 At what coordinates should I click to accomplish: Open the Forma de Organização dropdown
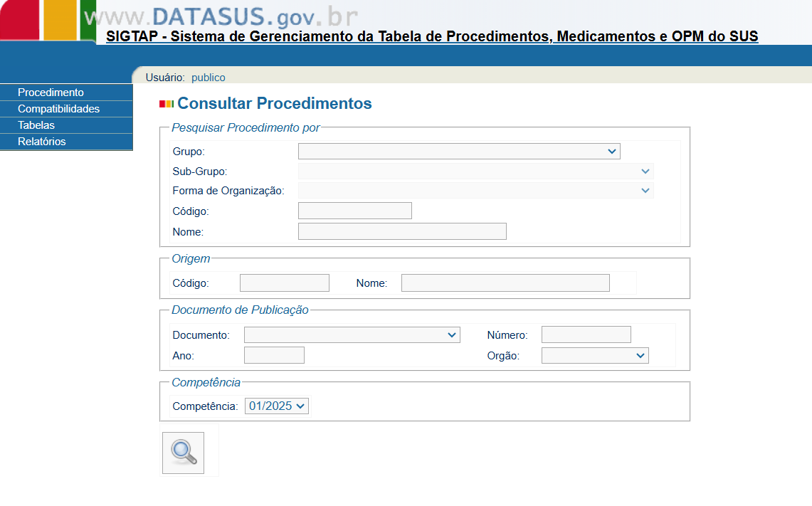pyautogui.click(x=475, y=191)
